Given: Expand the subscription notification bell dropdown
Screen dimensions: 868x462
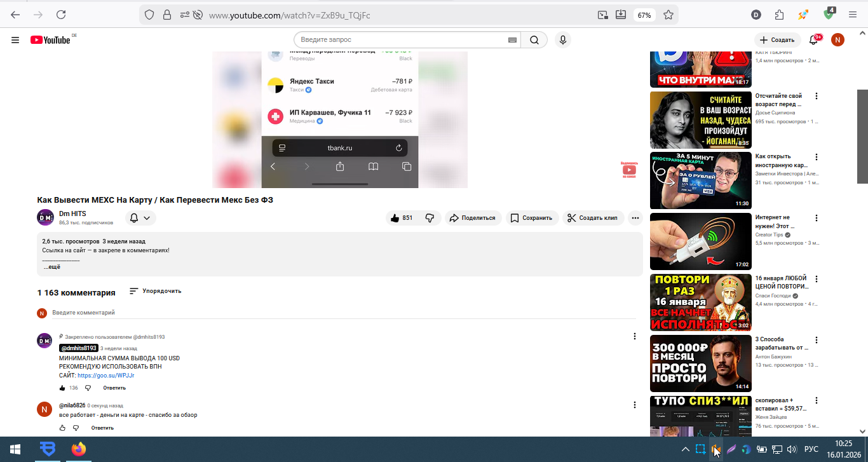Looking at the screenshot, I should [140, 218].
